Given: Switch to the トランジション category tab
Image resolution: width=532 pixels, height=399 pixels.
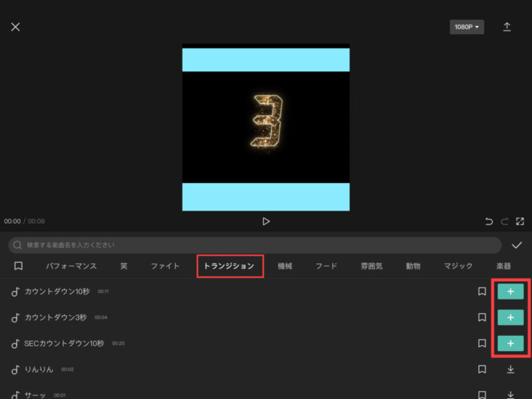Looking at the screenshot, I should (x=229, y=265).
